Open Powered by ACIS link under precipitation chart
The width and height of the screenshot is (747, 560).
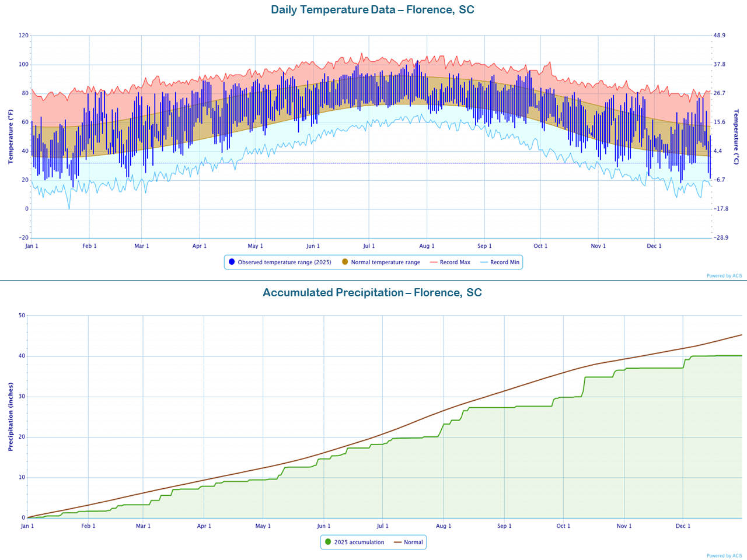[x=724, y=556]
